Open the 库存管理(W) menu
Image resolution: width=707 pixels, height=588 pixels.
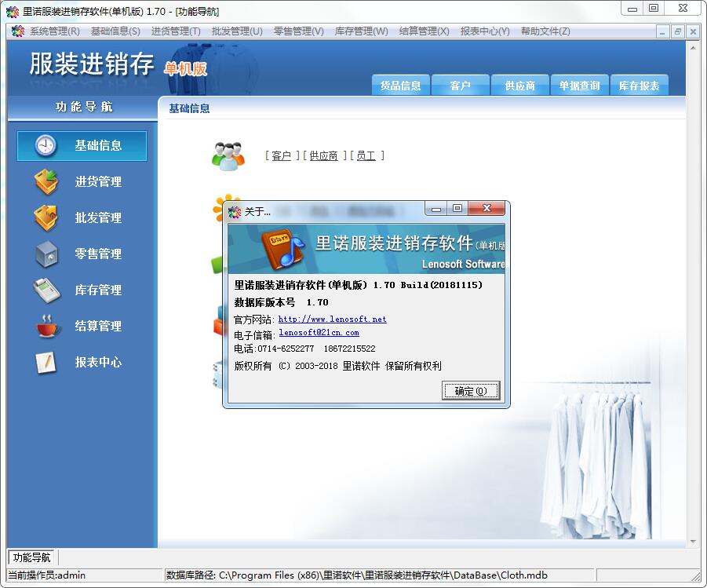click(361, 31)
